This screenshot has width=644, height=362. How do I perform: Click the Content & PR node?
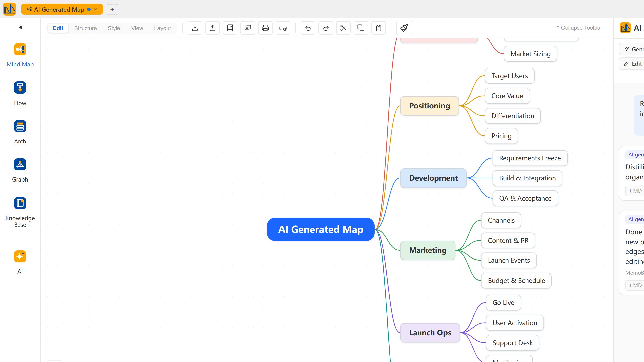click(x=508, y=241)
